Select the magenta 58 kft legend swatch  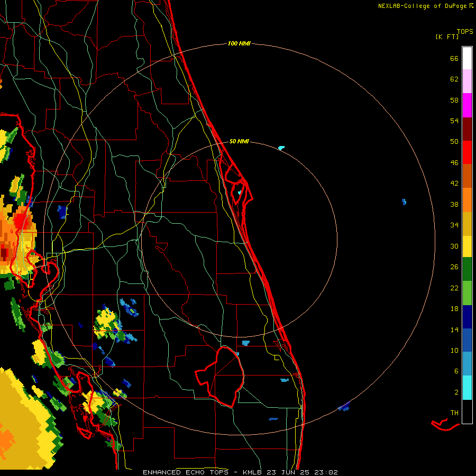pyautogui.click(x=467, y=105)
